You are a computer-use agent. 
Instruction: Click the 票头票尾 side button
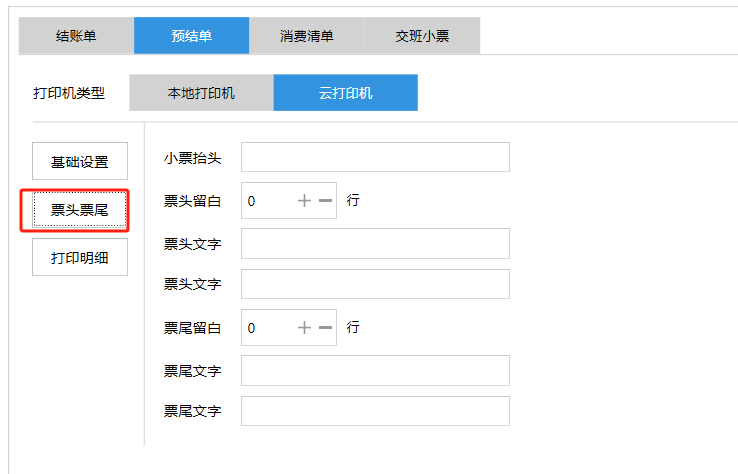(x=80, y=210)
